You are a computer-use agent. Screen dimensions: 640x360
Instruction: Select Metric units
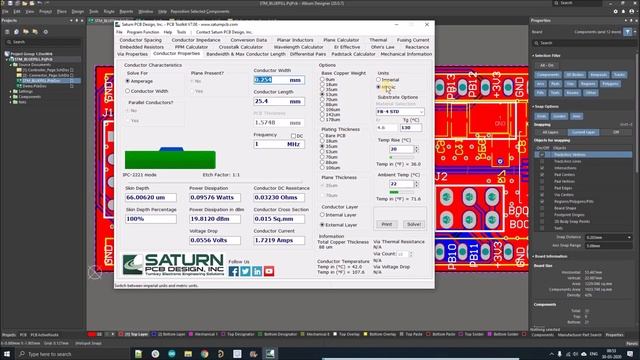[378, 87]
